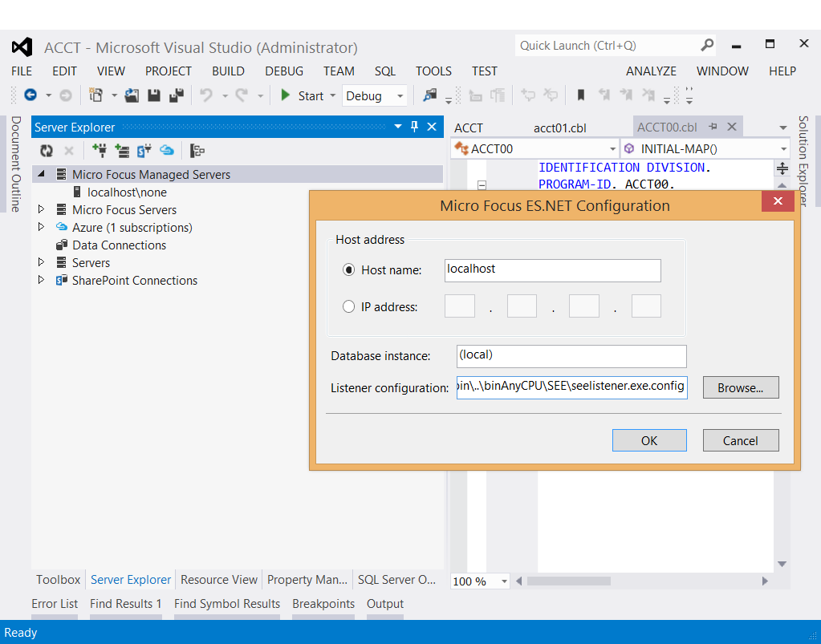Toggle a bookmark using the bookmark icon
821x644 pixels.
pos(581,95)
